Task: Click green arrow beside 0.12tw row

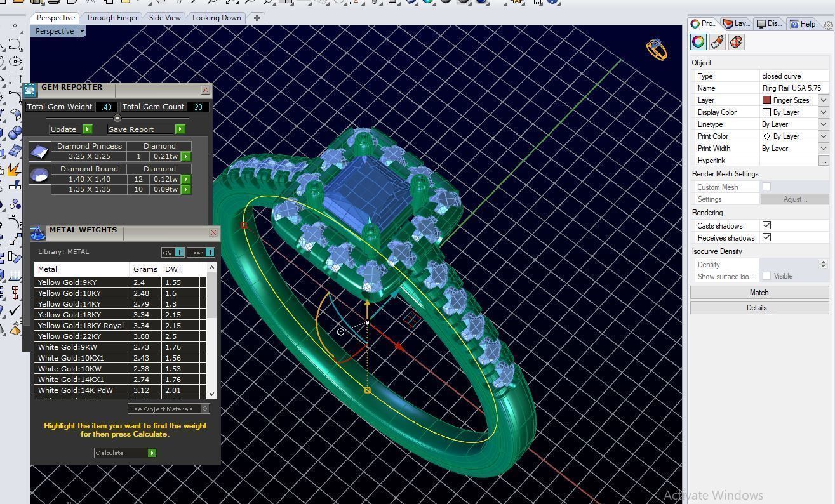Action: [x=186, y=179]
